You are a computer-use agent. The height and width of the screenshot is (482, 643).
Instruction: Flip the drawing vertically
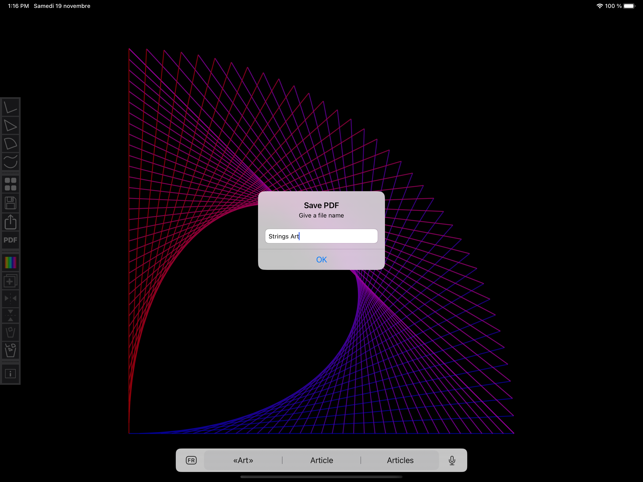click(x=10, y=315)
